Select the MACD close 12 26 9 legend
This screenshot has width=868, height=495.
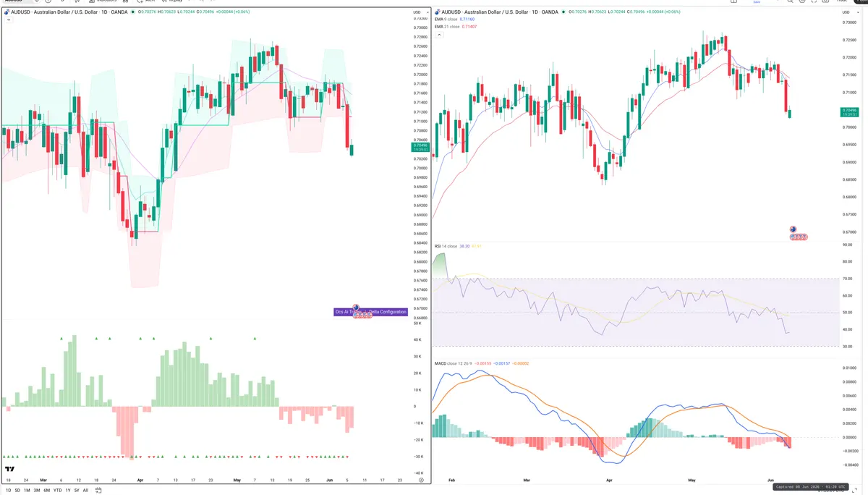click(453, 363)
